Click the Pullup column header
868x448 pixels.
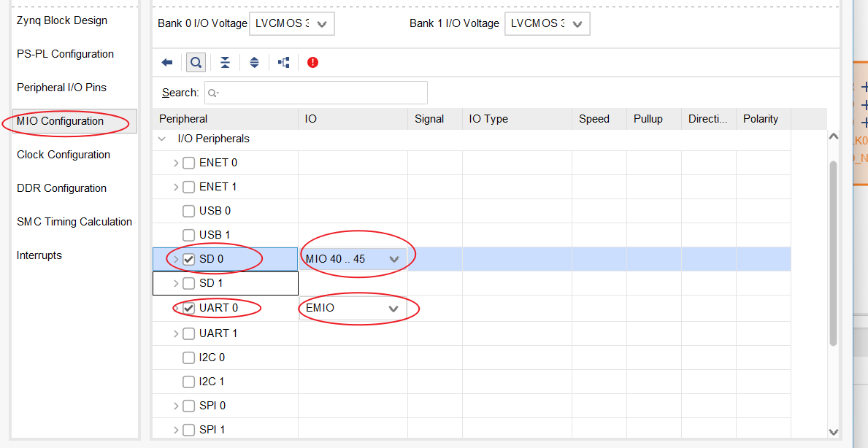[x=654, y=119]
